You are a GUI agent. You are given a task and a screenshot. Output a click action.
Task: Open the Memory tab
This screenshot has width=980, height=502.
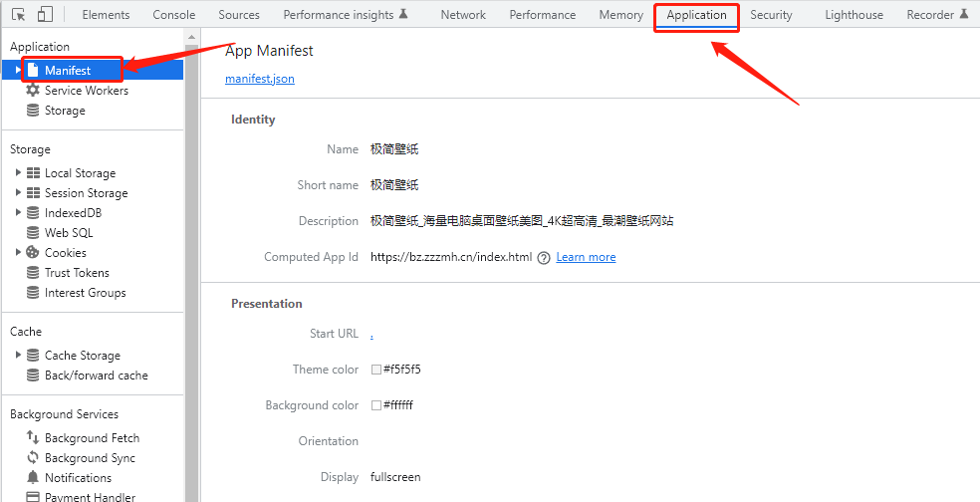pos(620,15)
